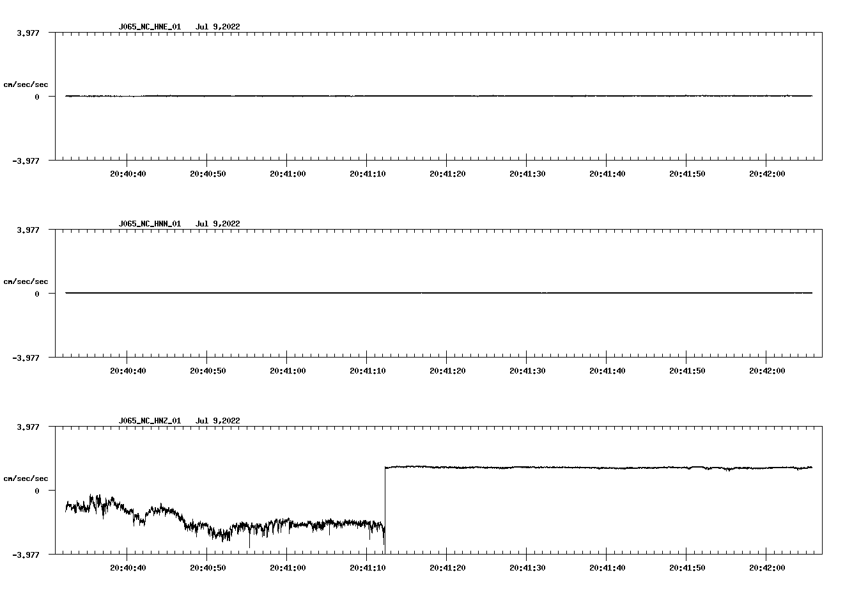Click the Jul 9,2022 date on HNN plot
The image size is (868, 591).
(218, 224)
